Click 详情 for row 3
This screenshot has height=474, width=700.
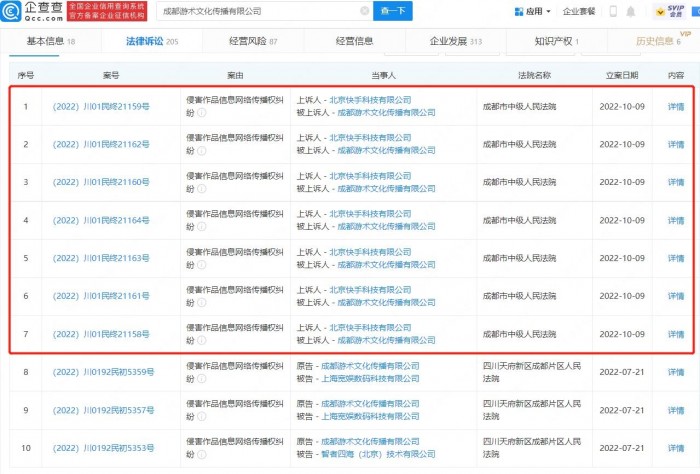pyautogui.click(x=676, y=182)
